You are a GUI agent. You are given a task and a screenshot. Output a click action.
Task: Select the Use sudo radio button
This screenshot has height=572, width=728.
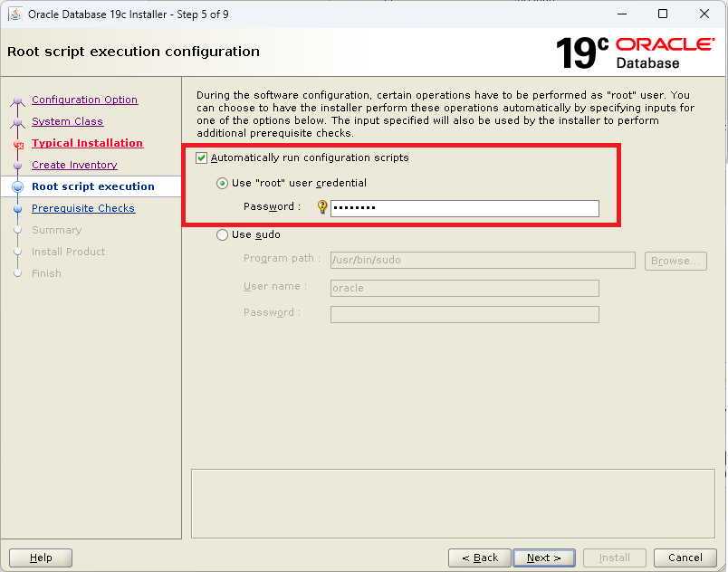[x=222, y=234]
